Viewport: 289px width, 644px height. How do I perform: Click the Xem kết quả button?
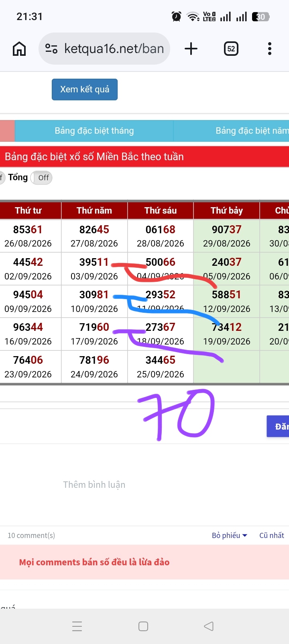tap(85, 89)
